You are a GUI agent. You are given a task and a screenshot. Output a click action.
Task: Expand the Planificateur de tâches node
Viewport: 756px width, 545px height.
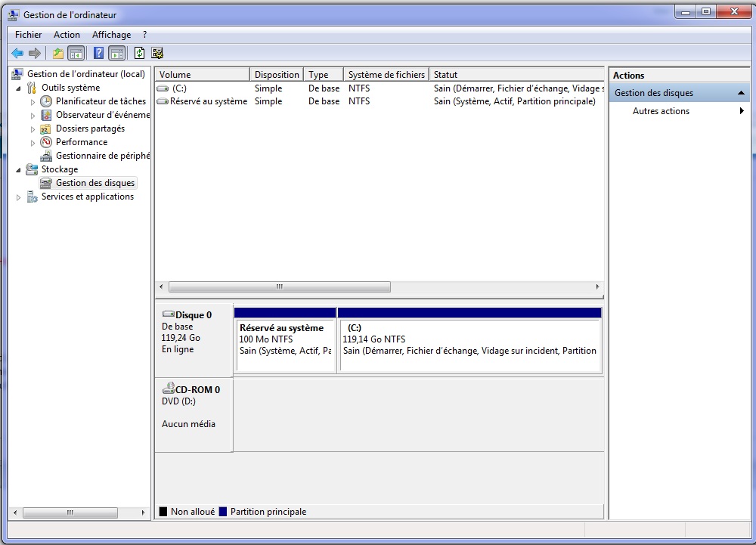point(33,102)
